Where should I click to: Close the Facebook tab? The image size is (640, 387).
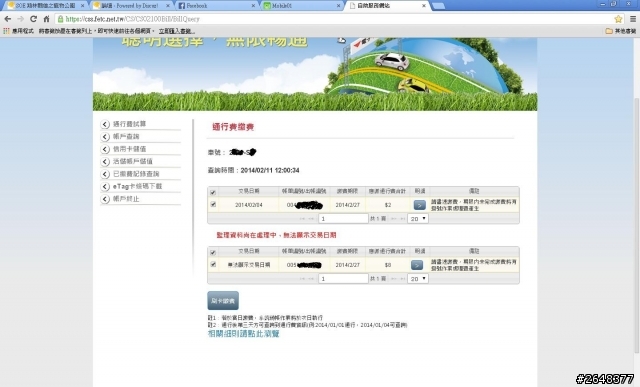point(253,6)
